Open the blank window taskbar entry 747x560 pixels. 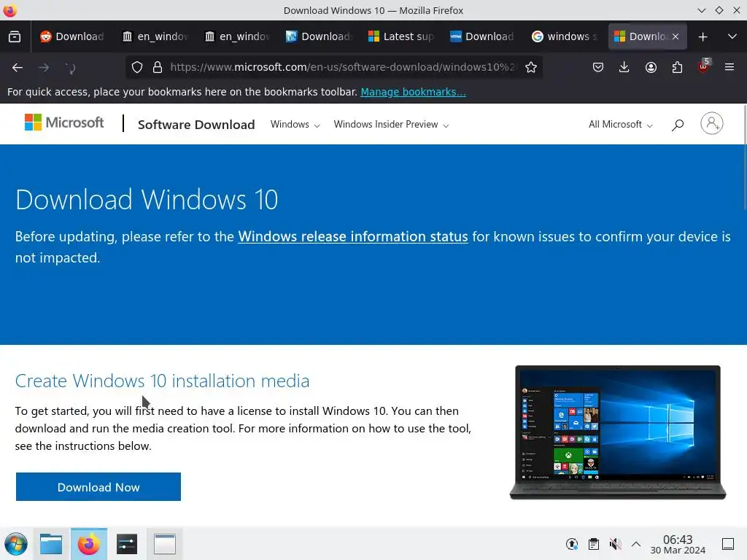pos(165,544)
